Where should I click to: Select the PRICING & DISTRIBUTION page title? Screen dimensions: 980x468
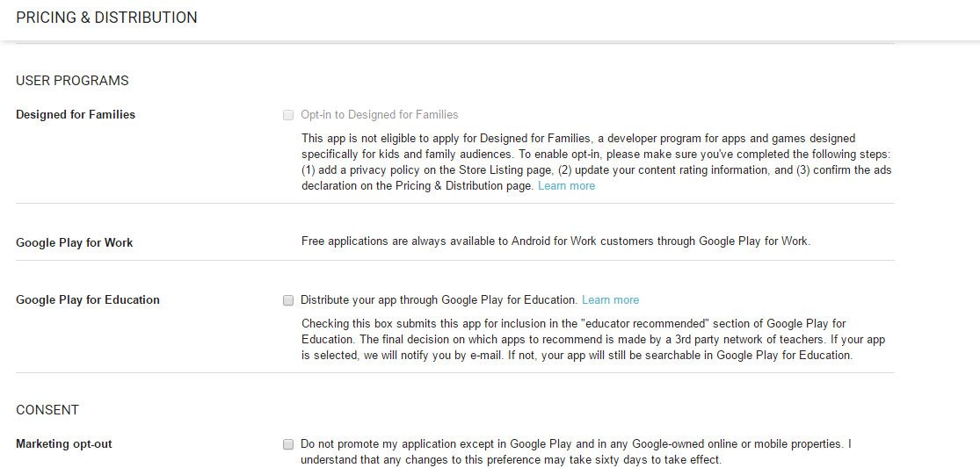point(106,18)
